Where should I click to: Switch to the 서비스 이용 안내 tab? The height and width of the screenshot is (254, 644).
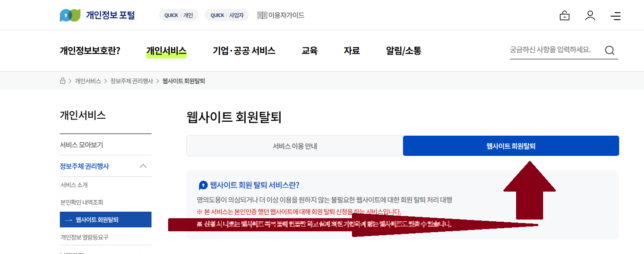coord(294,145)
